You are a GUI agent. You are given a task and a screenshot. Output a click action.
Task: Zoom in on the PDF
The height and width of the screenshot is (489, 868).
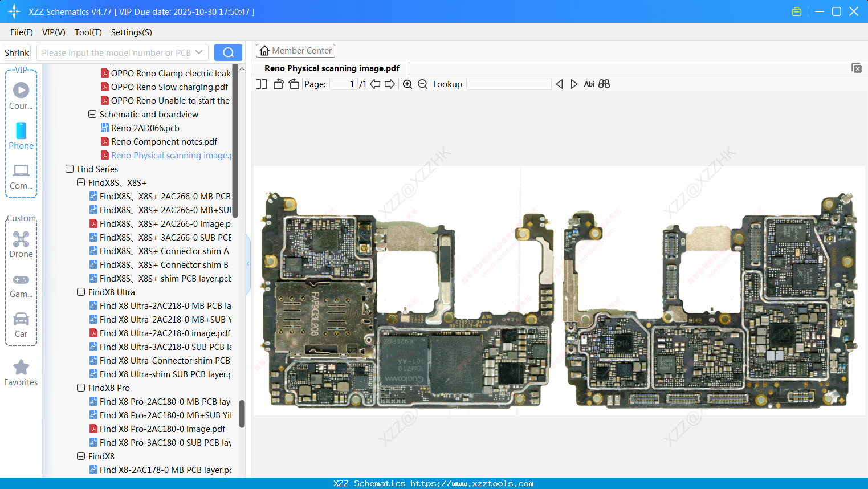tap(407, 84)
